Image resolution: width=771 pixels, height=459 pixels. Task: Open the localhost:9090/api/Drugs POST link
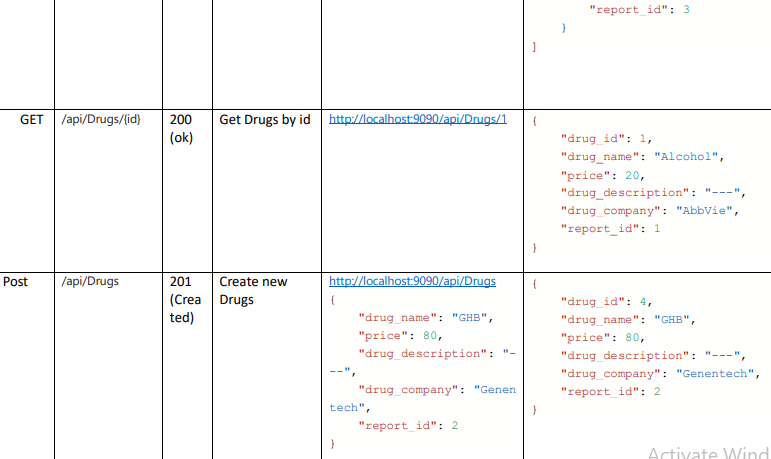tap(412, 281)
